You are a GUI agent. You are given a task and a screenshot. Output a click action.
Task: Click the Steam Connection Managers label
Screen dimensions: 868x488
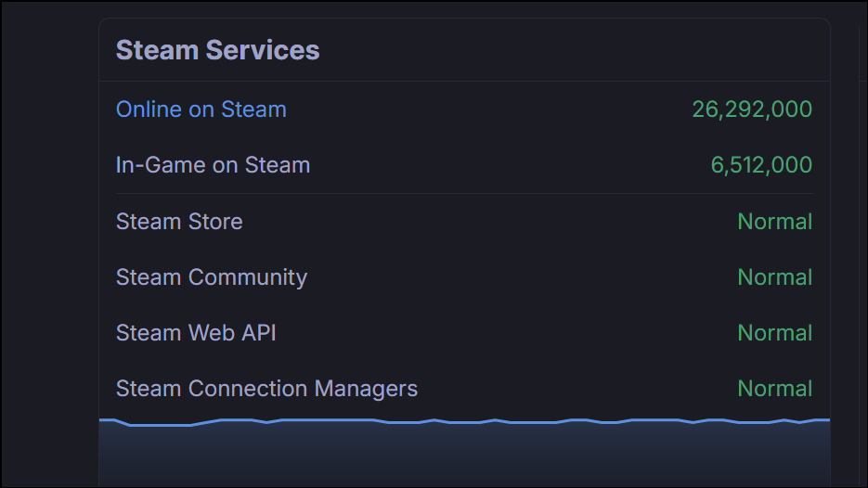(266, 389)
